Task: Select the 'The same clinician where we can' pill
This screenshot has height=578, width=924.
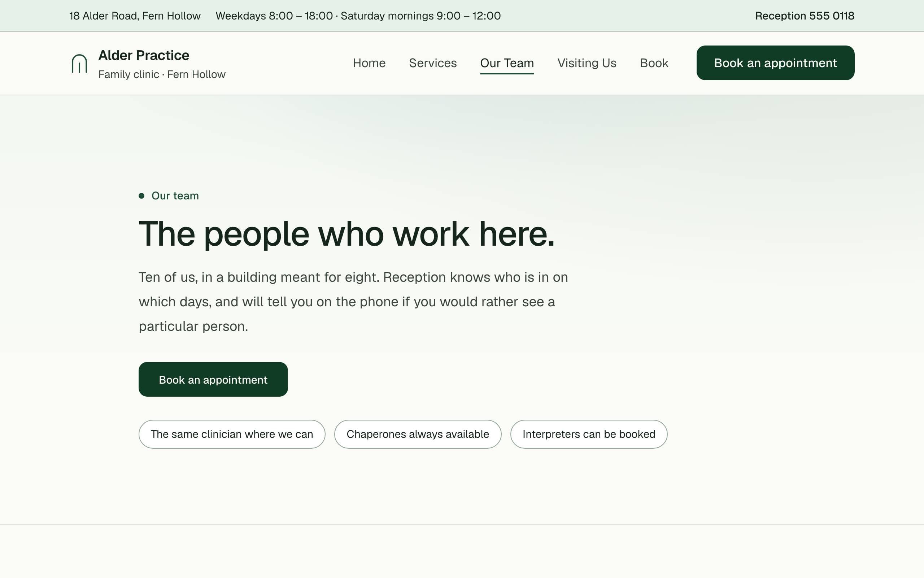Action: (232, 434)
